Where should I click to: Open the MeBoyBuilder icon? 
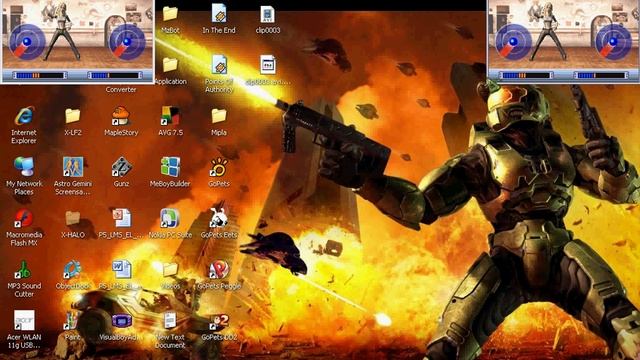tap(170, 167)
